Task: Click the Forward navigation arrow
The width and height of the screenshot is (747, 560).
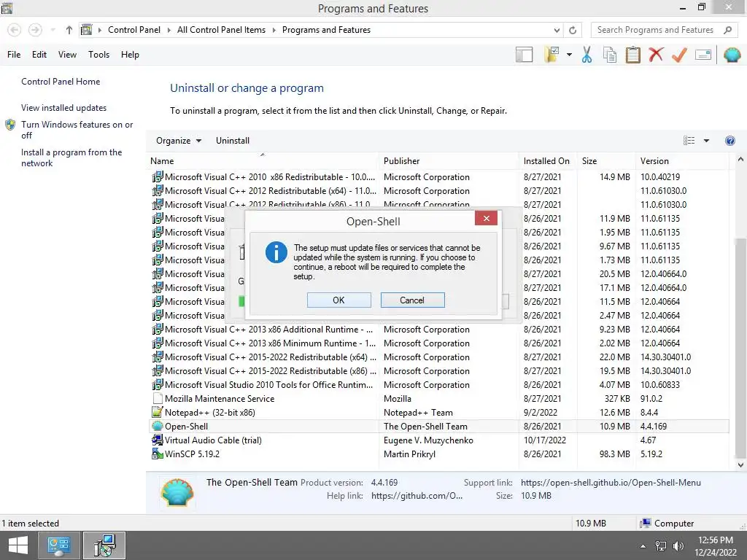Action: (x=35, y=30)
